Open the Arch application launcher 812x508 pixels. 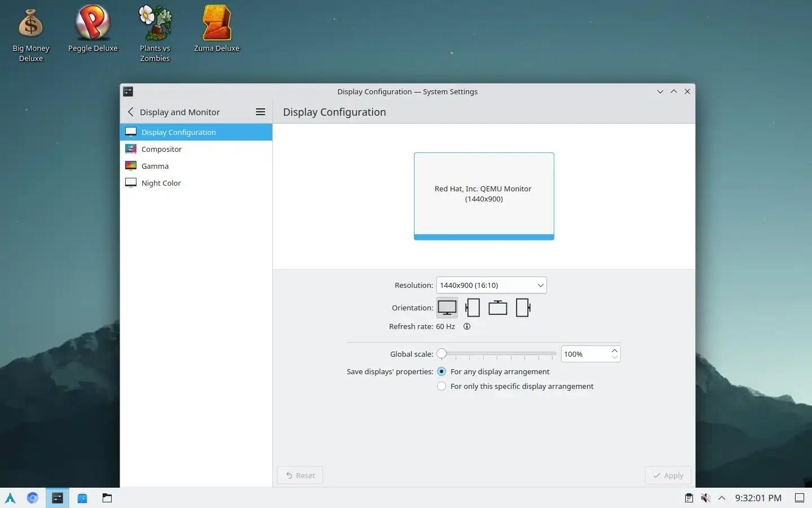tap(10, 498)
